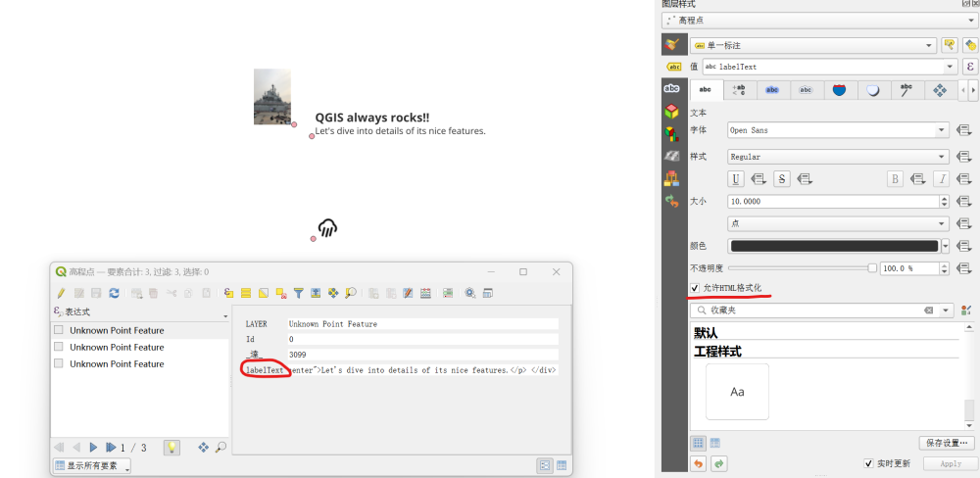Check the first Unknown Point Feature row
980x478 pixels.
point(59,330)
